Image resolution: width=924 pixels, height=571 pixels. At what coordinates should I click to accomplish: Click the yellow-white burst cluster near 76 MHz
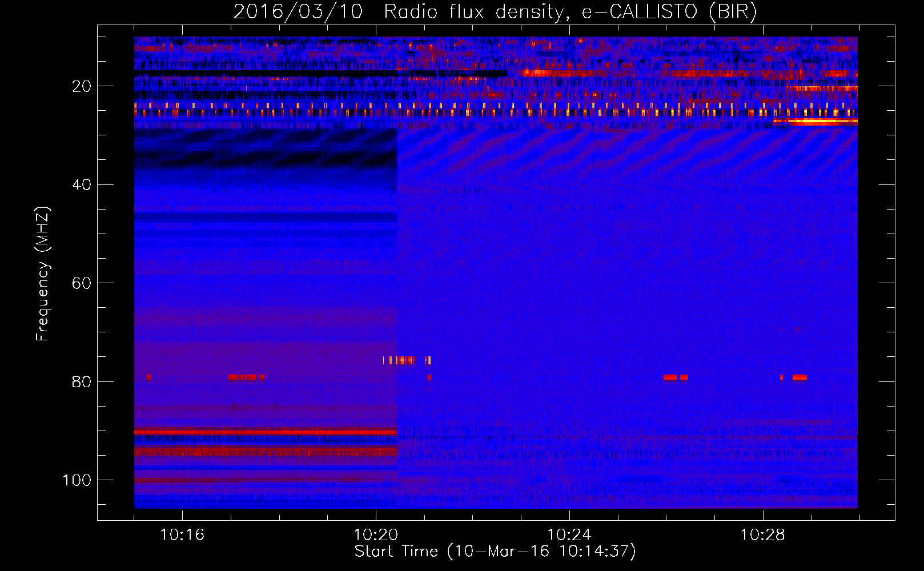(x=407, y=360)
